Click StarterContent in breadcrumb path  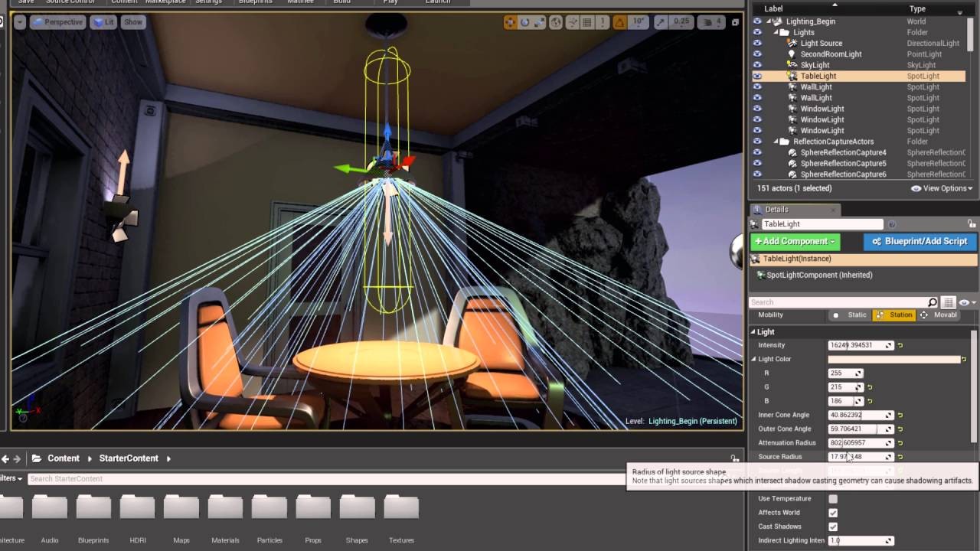coord(129,458)
